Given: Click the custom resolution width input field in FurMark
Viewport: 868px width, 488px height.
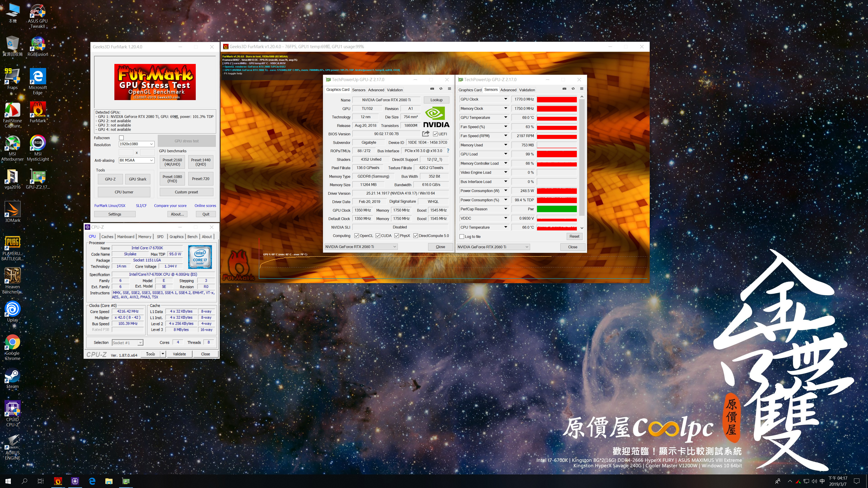Looking at the screenshot, I should [126, 152].
